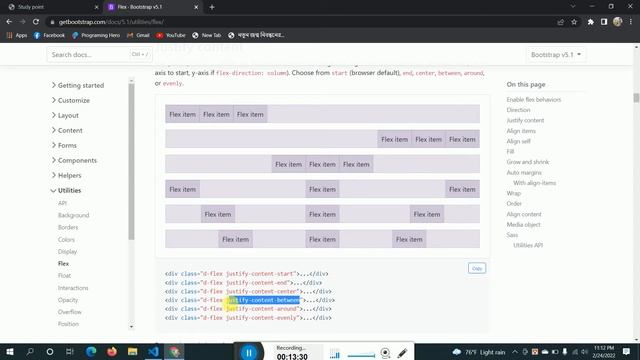
Task: Open File Explorer from the taskbar
Action: coord(132,351)
